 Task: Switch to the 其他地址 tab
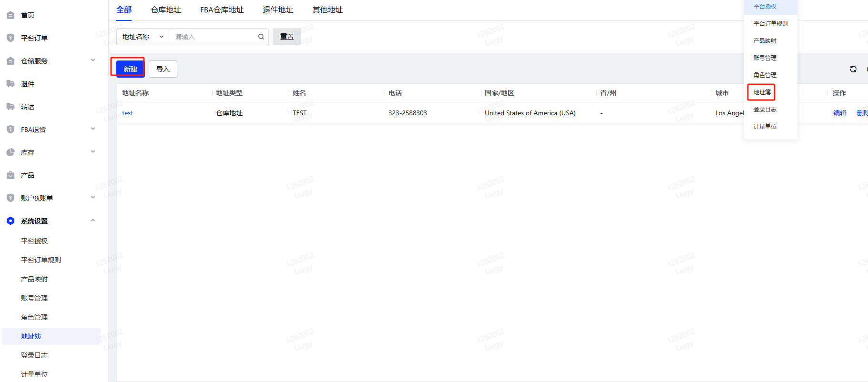(327, 10)
